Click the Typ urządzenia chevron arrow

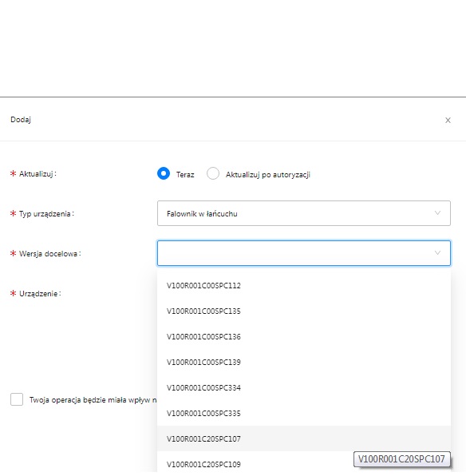click(x=437, y=212)
